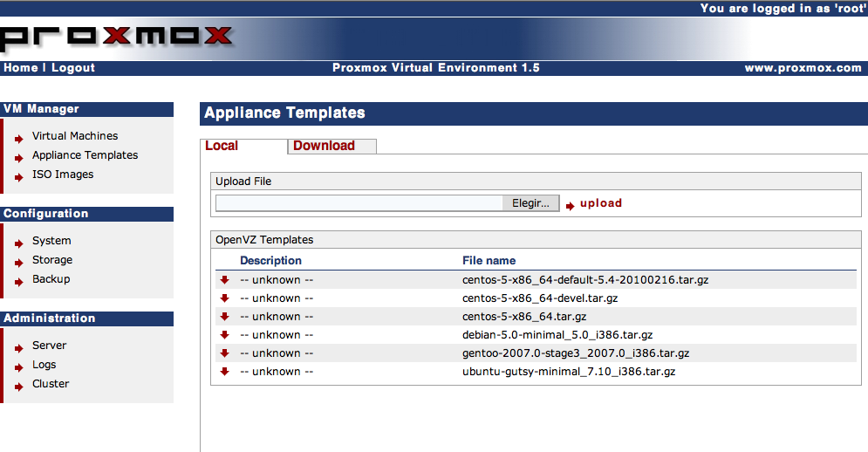Click the arrow icon beside centos-5-x86_64-default-5.4-20100216.tar.gz
This screenshot has height=452, width=868.
point(224,280)
